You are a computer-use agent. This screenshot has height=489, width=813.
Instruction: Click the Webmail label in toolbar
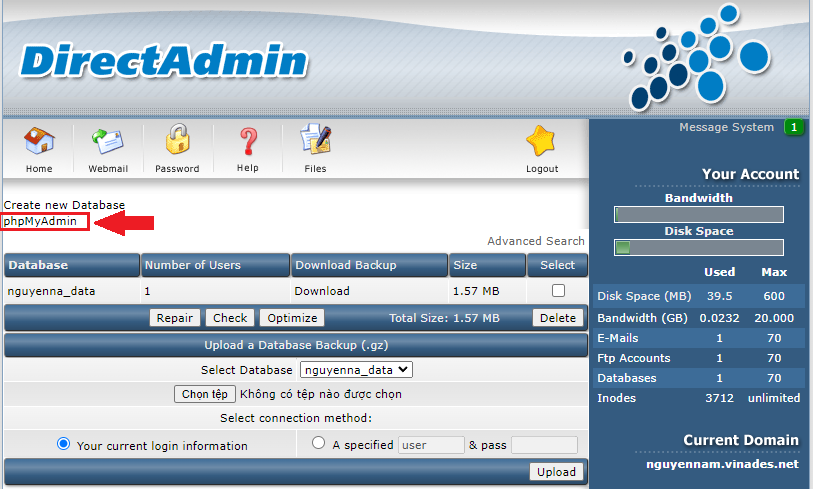click(x=108, y=169)
